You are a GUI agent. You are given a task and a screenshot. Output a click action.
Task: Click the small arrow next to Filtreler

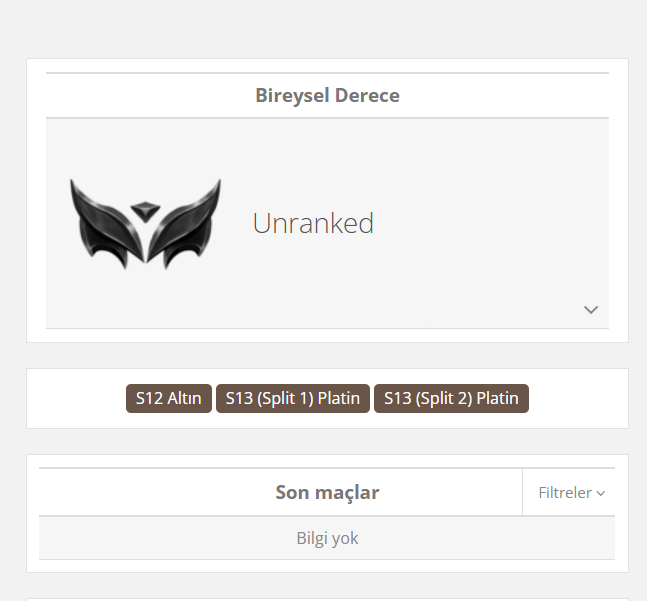pos(601,493)
